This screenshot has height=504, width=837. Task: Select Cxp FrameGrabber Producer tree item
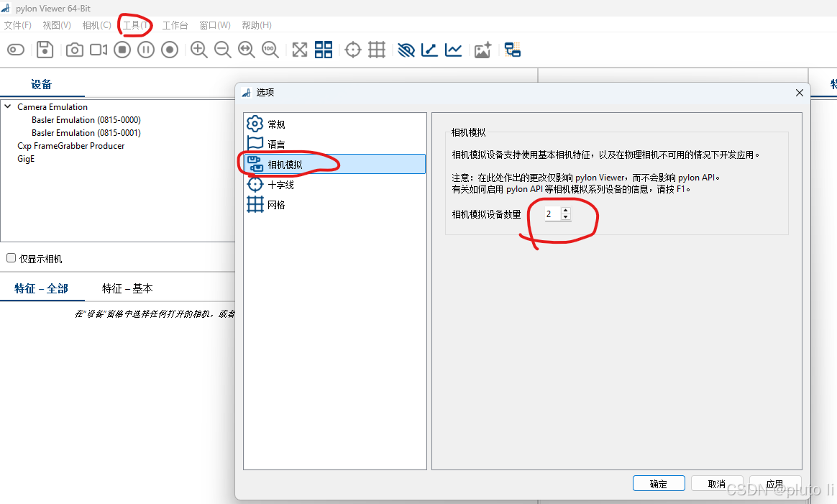tap(71, 146)
